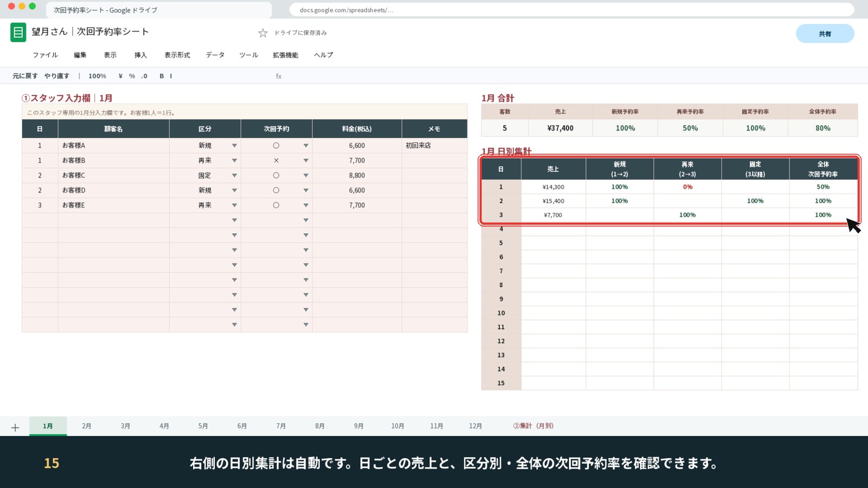Select the 8,800 fee cell
This screenshot has width=868, height=488.
(357, 176)
